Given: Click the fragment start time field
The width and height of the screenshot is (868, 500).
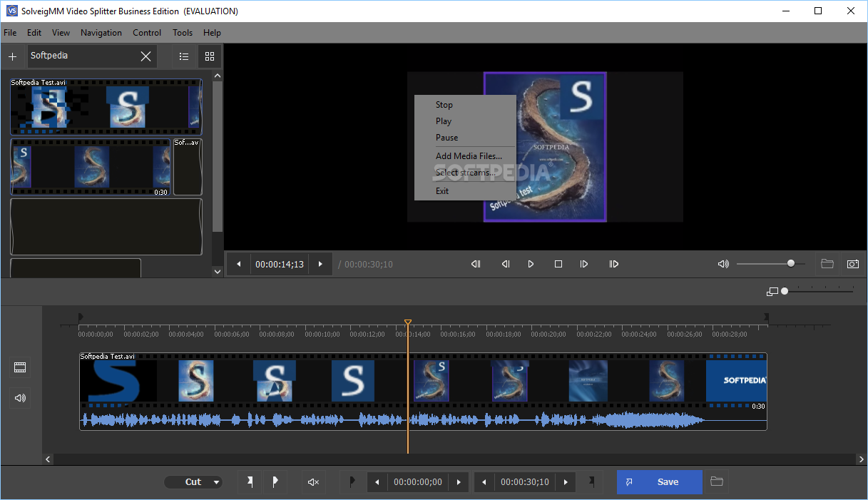Looking at the screenshot, I should tap(418, 482).
